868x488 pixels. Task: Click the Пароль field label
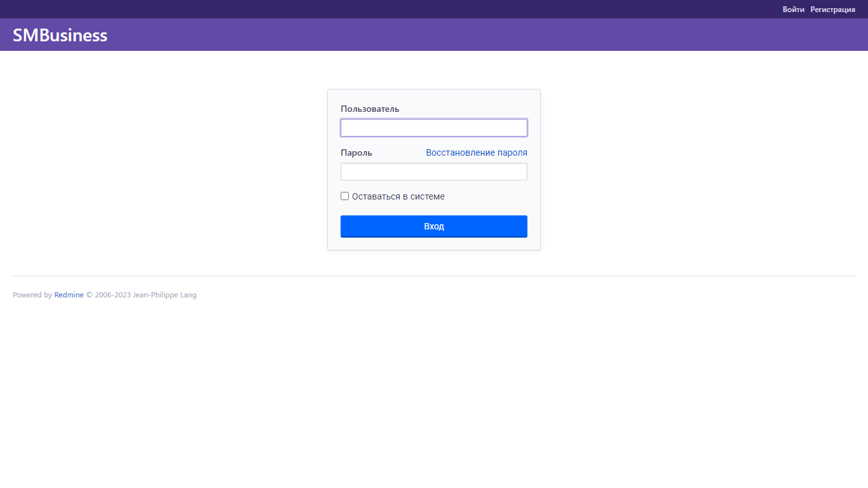356,152
